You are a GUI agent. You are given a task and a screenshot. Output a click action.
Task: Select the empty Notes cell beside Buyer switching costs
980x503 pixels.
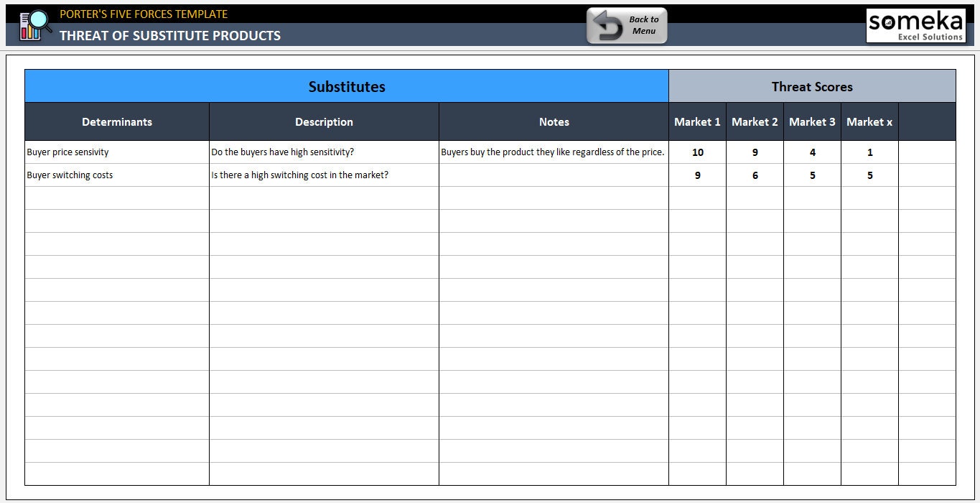pyautogui.click(x=554, y=175)
